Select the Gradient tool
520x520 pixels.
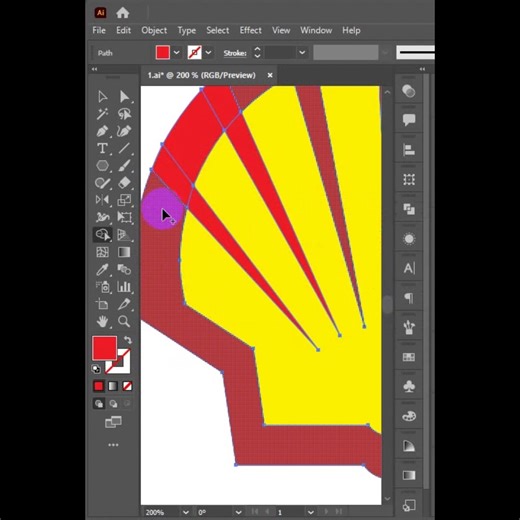click(x=124, y=252)
